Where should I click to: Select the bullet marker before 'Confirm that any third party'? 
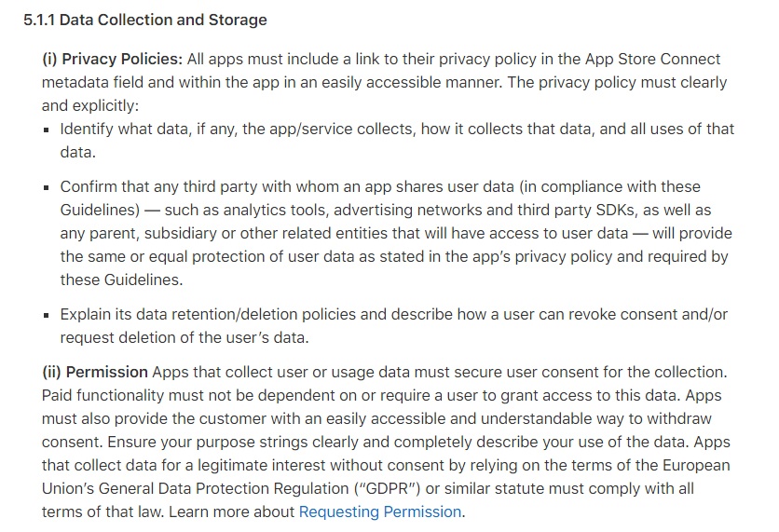tap(47, 188)
